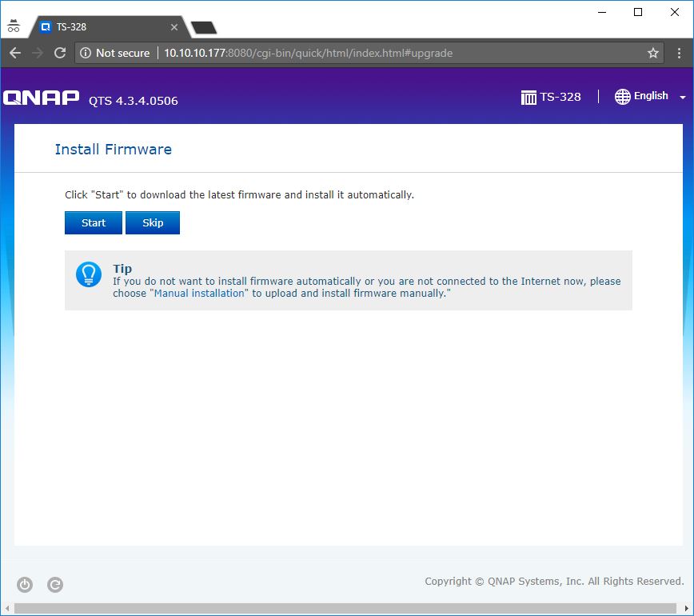Click the restart icon at bottom
This screenshot has height=616, width=694.
(x=55, y=585)
